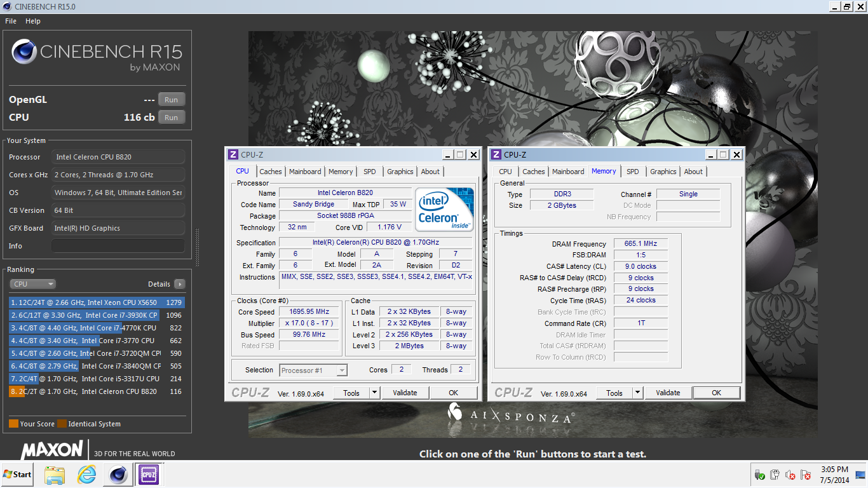This screenshot has width=868, height=488.
Task: Click the network error tray icon
Action: click(806, 475)
